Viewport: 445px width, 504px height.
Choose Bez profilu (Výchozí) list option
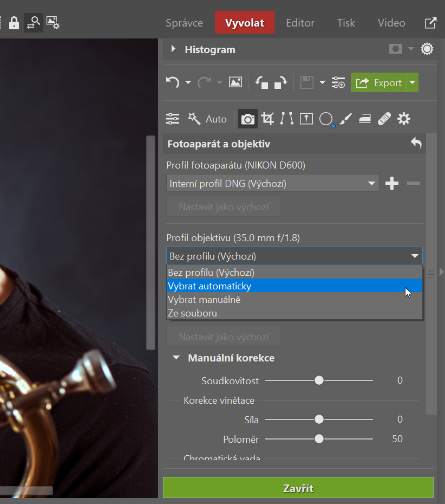pyautogui.click(x=295, y=272)
